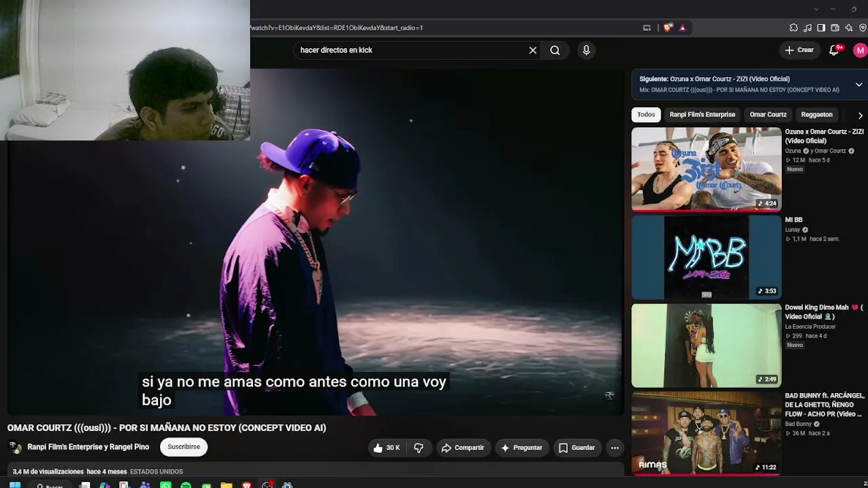Viewport: 868px width, 488px height.
Task: Click the Compartir share button
Action: 462,447
